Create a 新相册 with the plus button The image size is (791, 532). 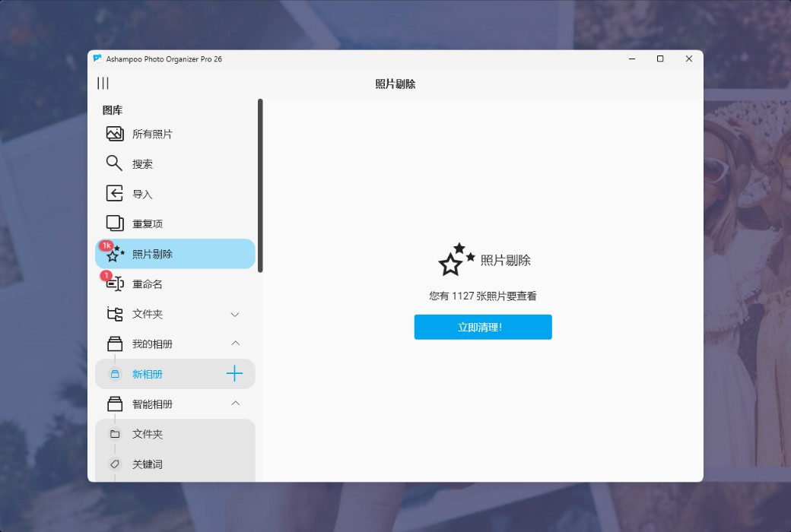click(x=234, y=373)
